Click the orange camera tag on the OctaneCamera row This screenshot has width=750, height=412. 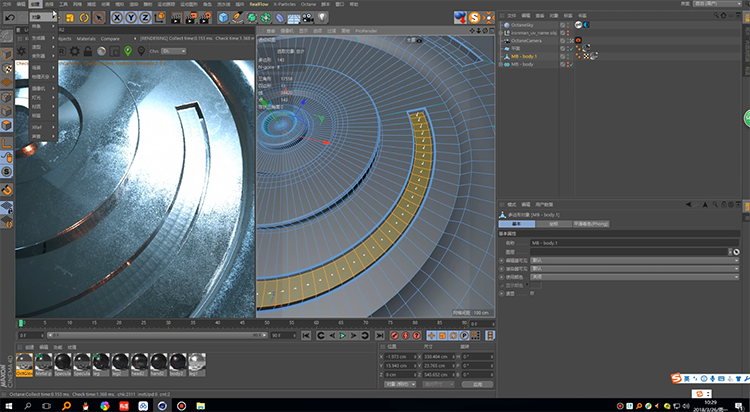pos(578,41)
